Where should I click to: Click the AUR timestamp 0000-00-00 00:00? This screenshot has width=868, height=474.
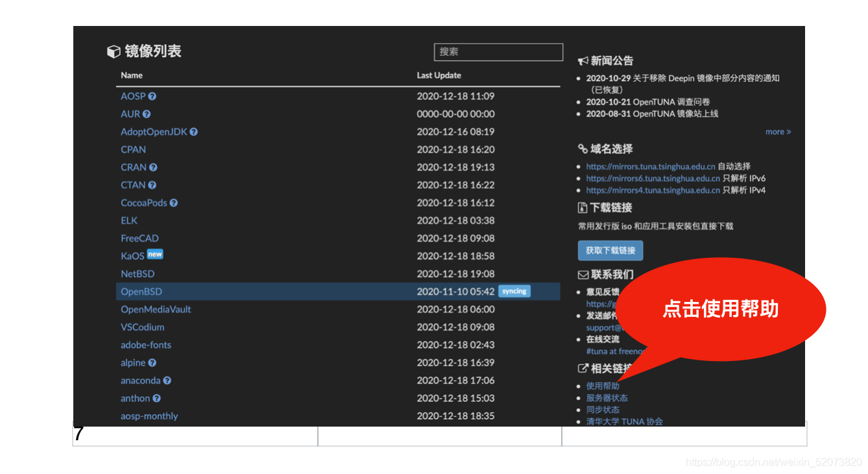click(455, 114)
